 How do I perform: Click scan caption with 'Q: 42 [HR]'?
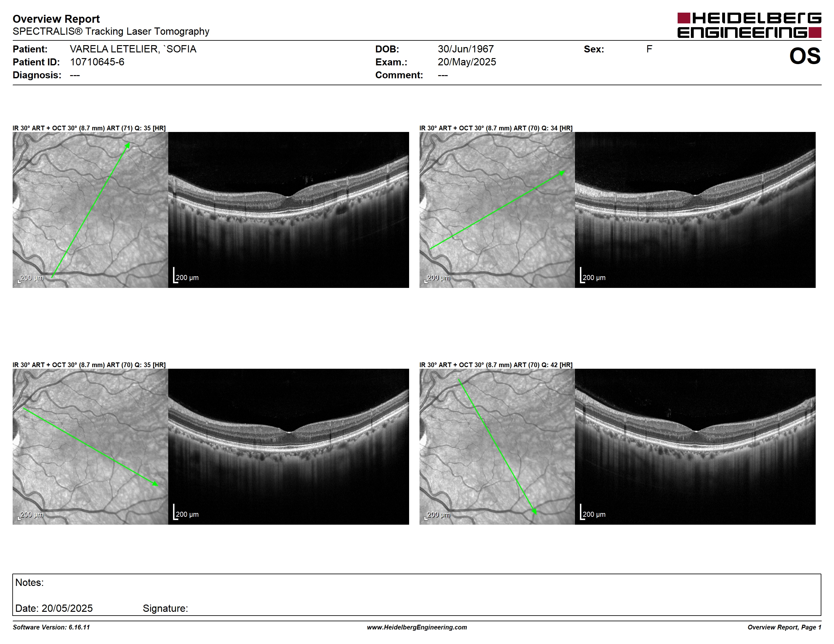click(x=496, y=365)
